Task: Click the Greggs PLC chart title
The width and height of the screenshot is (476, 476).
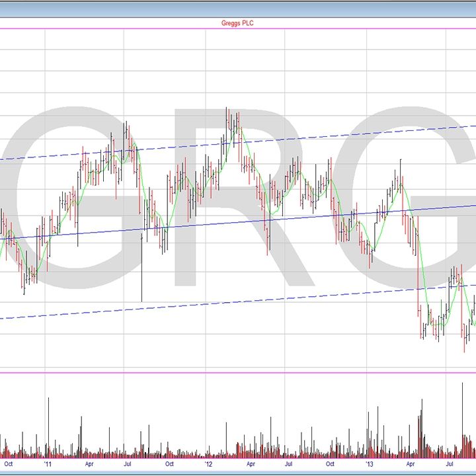Action: tap(237, 23)
